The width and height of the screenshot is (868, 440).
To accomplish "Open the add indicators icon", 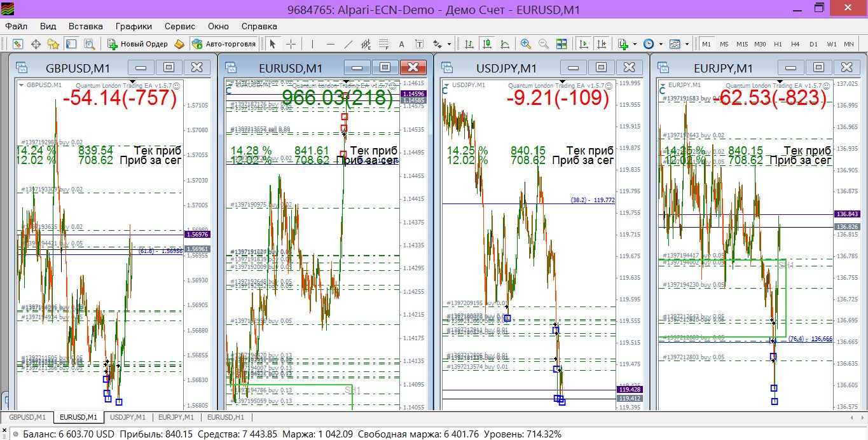I will coord(623,44).
